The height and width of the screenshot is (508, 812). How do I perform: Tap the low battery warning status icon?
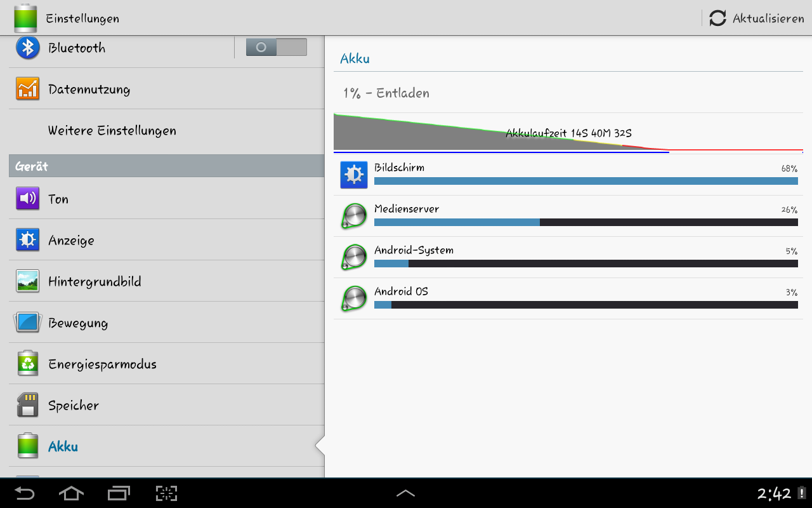[802, 493]
